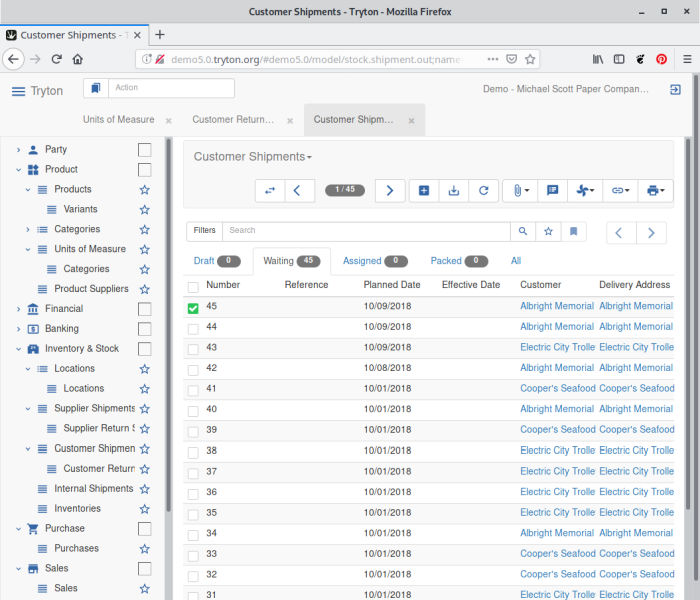Tick the checkbox for shipment 38
Viewport: 700px width, 600px height.
point(193,453)
